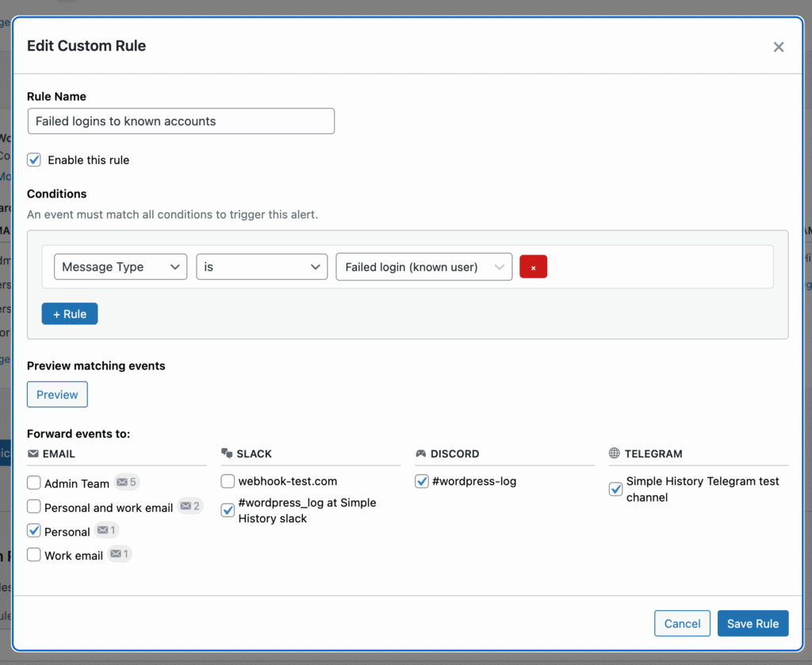Click the Work email recipient count badge
Viewport: 812px width, 665px height.
[120, 555]
